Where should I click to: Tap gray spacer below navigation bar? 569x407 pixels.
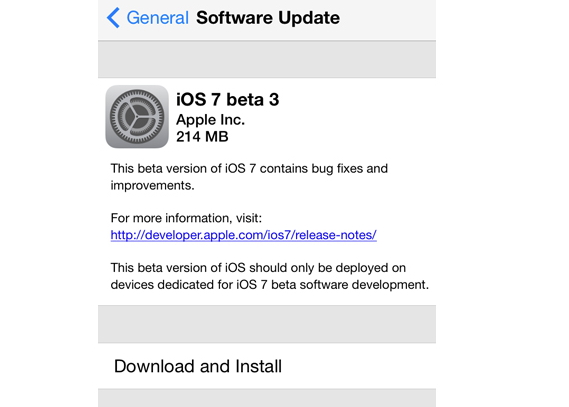(x=267, y=59)
